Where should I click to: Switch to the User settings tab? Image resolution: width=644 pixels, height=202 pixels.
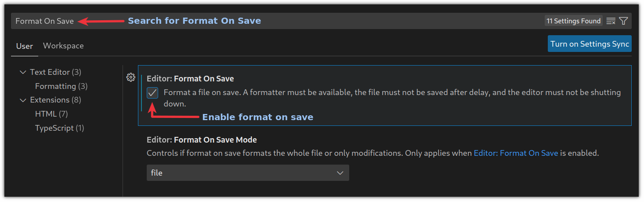25,46
